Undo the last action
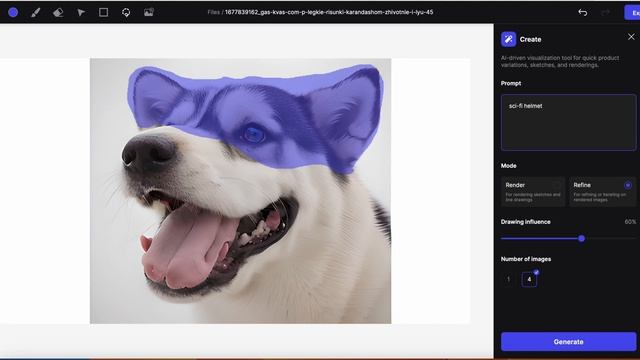The width and height of the screenshot is (640, 360). (x=582, y=13)
